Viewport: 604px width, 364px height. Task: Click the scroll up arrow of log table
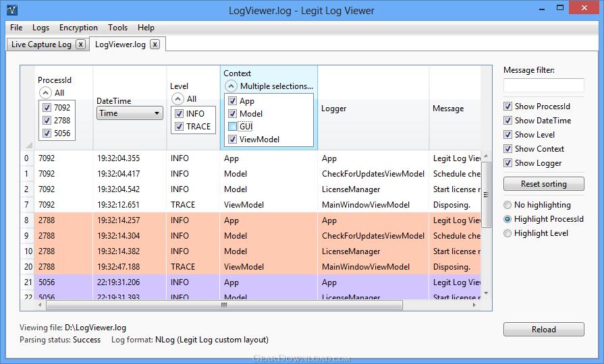click(486, 156)
